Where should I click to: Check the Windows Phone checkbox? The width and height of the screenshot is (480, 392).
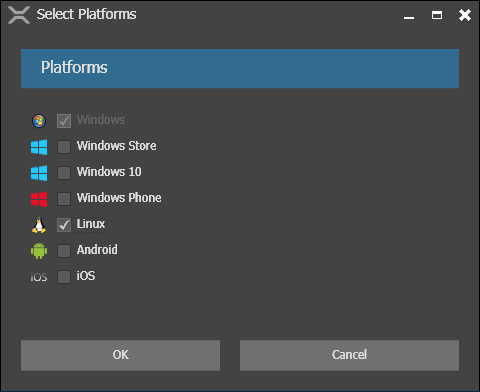pos(64,199)
